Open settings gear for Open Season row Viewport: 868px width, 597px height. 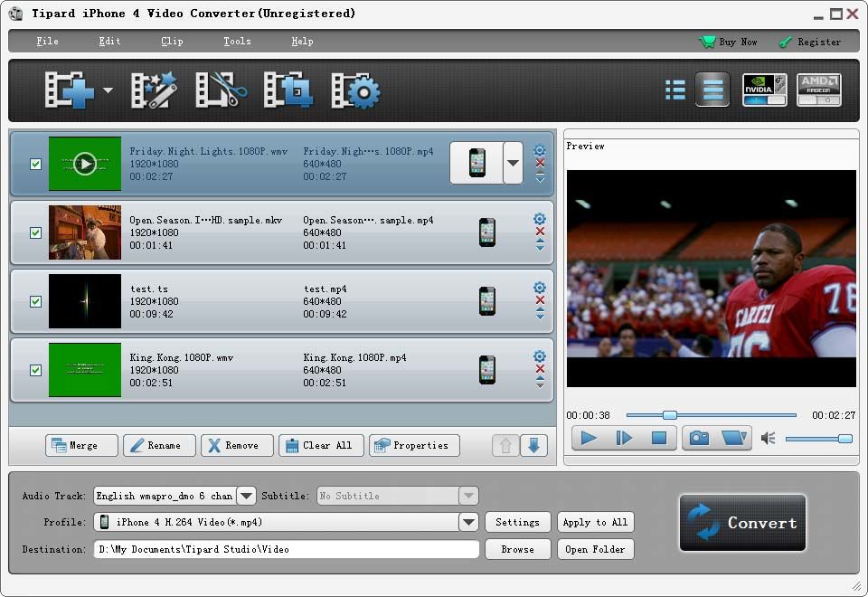pyautogui.click(x=540, y=219)
